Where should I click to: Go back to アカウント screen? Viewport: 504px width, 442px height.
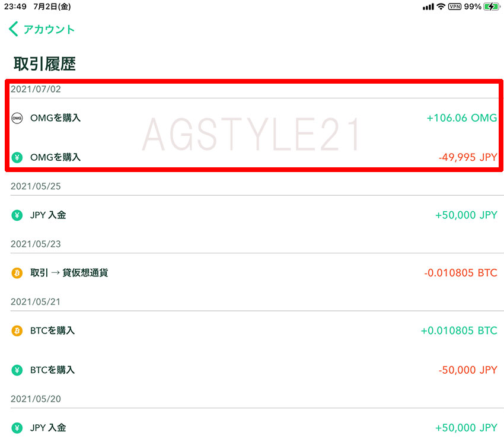[x=49, y=30]
